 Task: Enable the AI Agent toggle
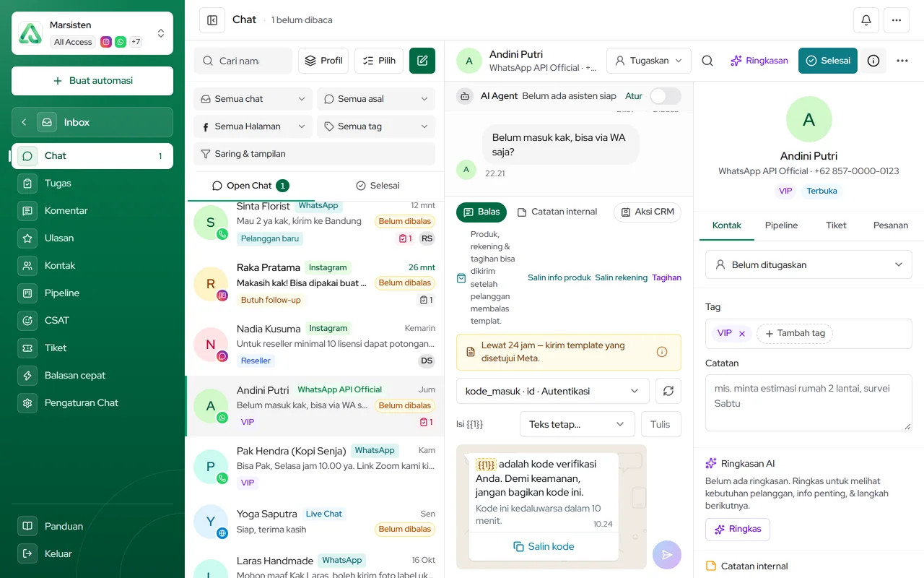pos(665,96)
